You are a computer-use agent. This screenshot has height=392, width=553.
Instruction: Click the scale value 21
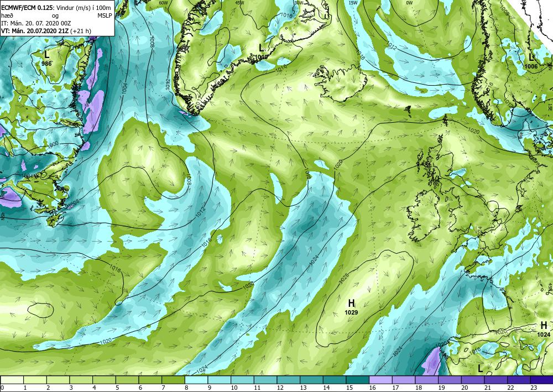click(x=487, y=388)
